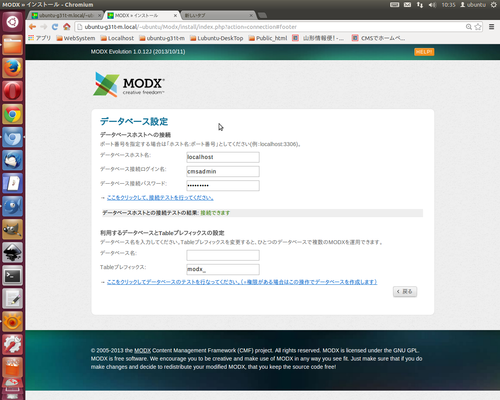Close the MODX インストール tab
The image size is (500, 400).
tap(175, 15)
